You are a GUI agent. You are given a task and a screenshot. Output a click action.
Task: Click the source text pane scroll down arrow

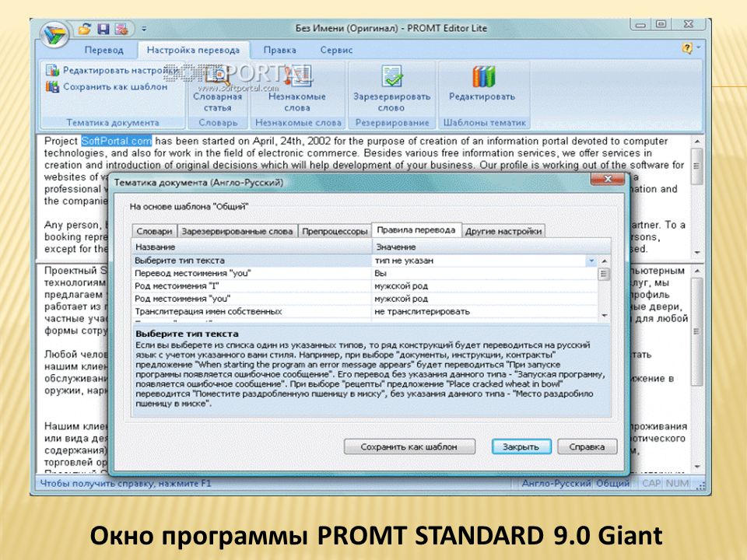click(696, 252)
